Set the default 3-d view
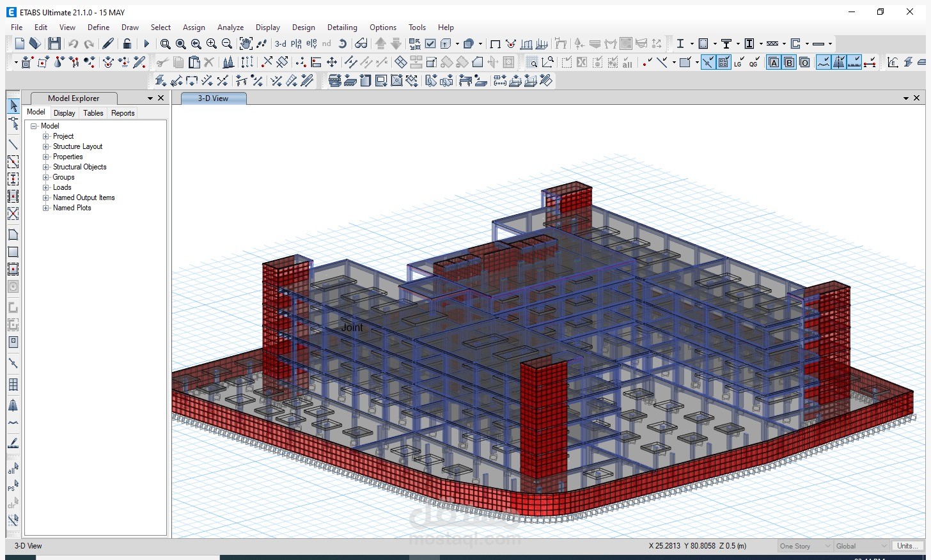 pyautogui.click(x=281, y=43)
